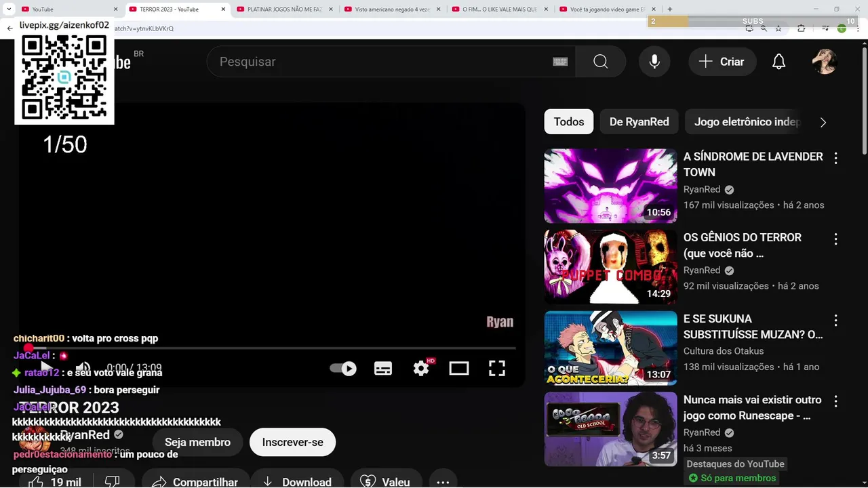
Task: Click the Criar button
Action: pos(722,62)
